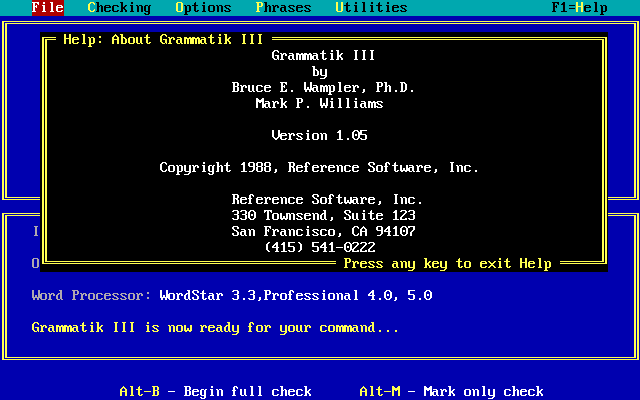Image resolution: width=640 pixels, height=400 pixels.
Task: Select the Options menu
Action: (203, 8)
